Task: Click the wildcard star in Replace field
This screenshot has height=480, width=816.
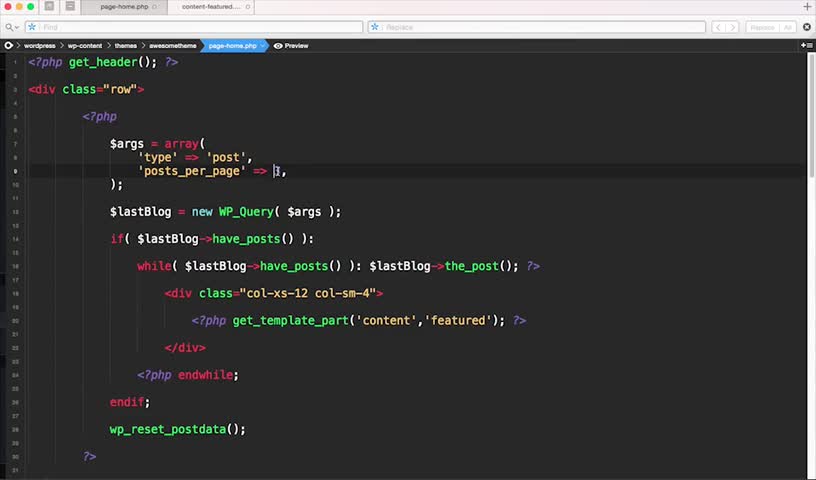Action: (375, 27)
